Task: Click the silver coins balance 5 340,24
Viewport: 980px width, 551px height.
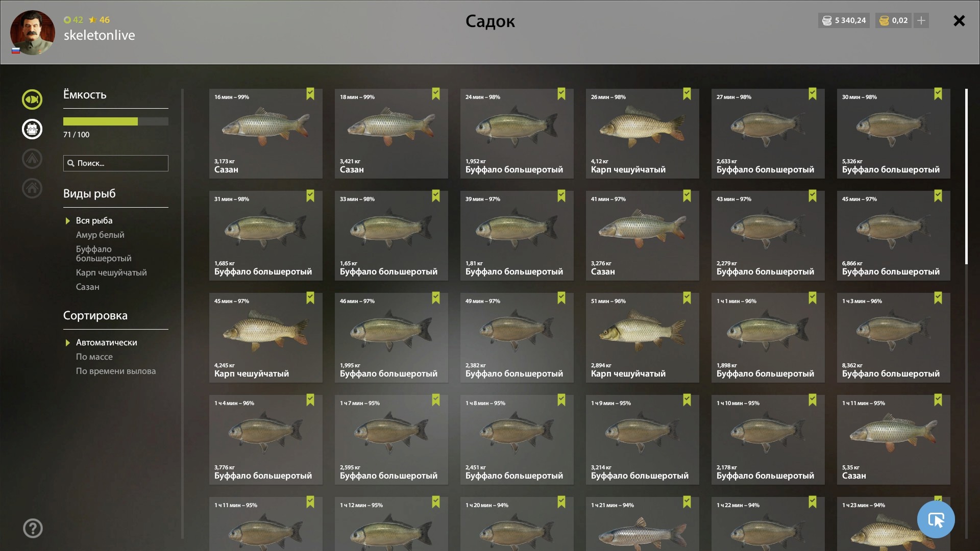Action: [x=844, y=20]
